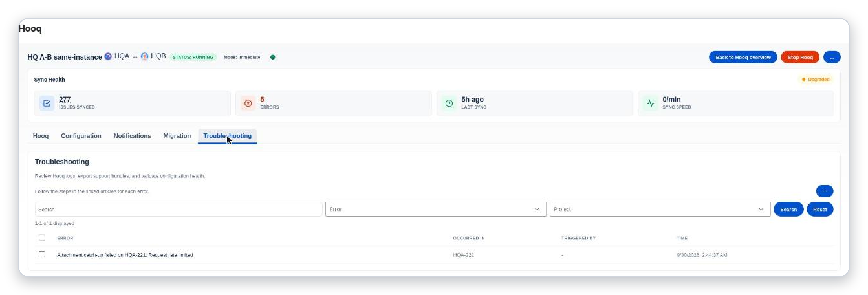Open the Notifications tab
The image size is (868, 295).
pos(132,136)
